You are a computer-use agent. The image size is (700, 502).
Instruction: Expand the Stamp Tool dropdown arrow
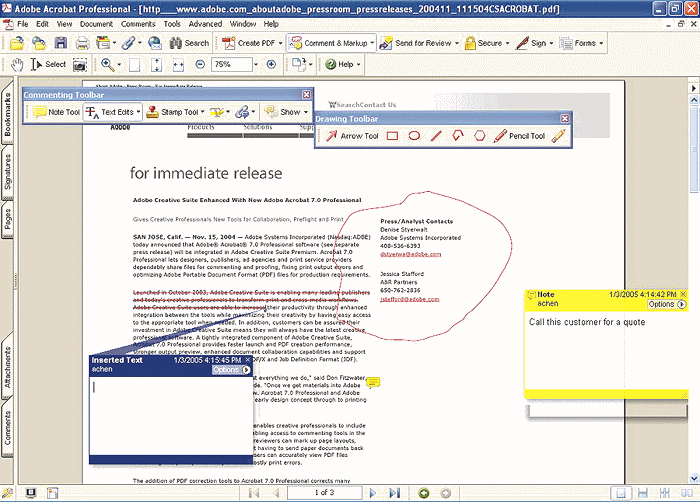click(203, 112)
